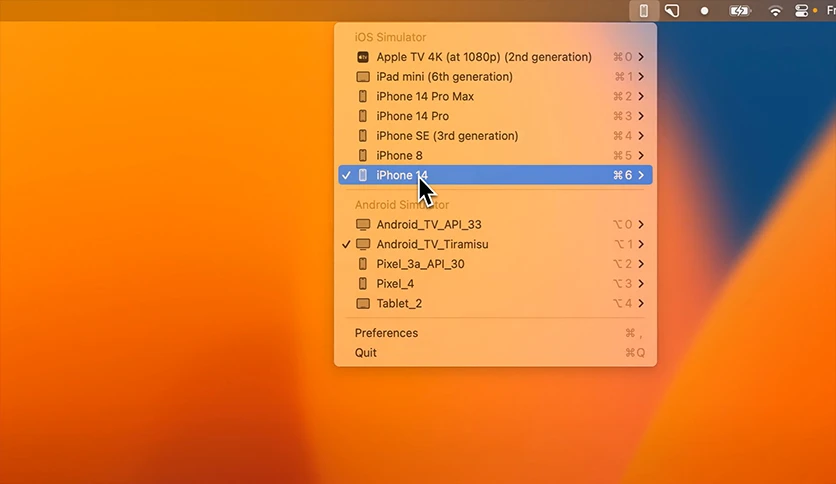
Task: Expand submenu arrow for Android_TV_API_33
Action: point(641,224)
